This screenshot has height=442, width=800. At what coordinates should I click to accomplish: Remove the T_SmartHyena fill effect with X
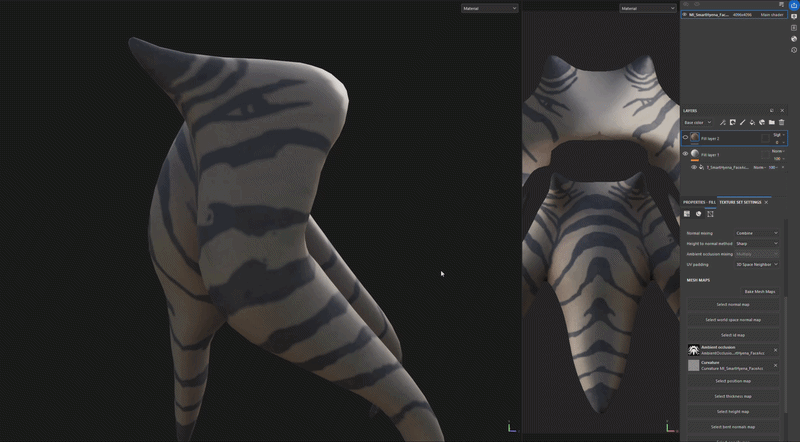point(783,167)
